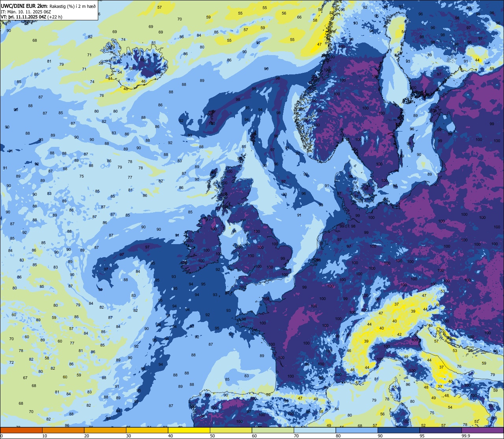This screenshot has width=504, height=439.
Task: Click the legend label '80'
Action: point(338,436)
